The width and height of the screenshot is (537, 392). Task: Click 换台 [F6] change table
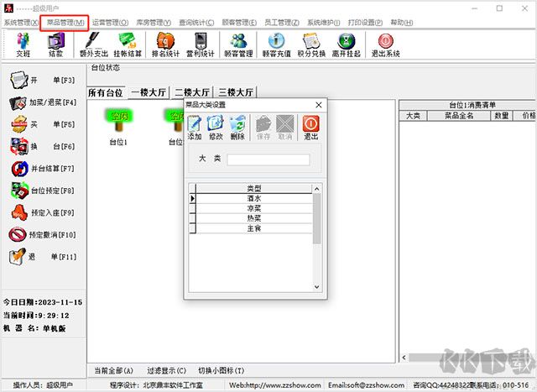coord(42,146)
